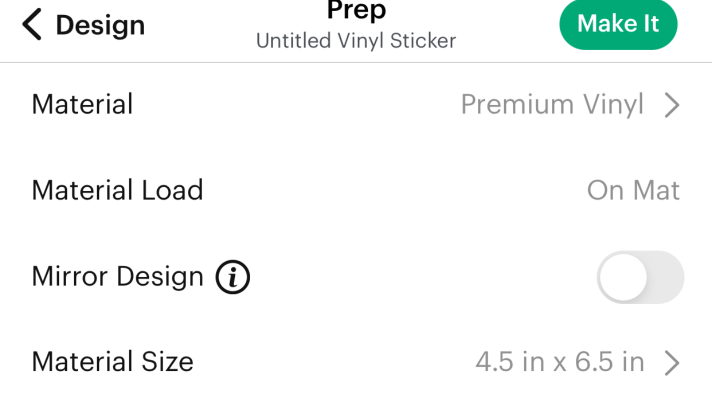The height and width of the screenshot is (400, 712).
Task: Open the Premium Vinyl material selection
Action: tap(552, 105)
